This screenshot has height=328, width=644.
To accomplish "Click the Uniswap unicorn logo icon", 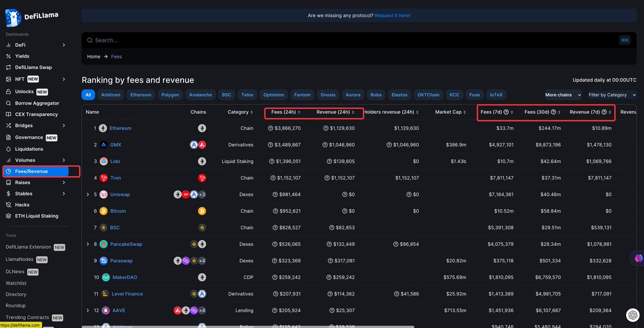I will pyautogui.click(x=104, y=194).
